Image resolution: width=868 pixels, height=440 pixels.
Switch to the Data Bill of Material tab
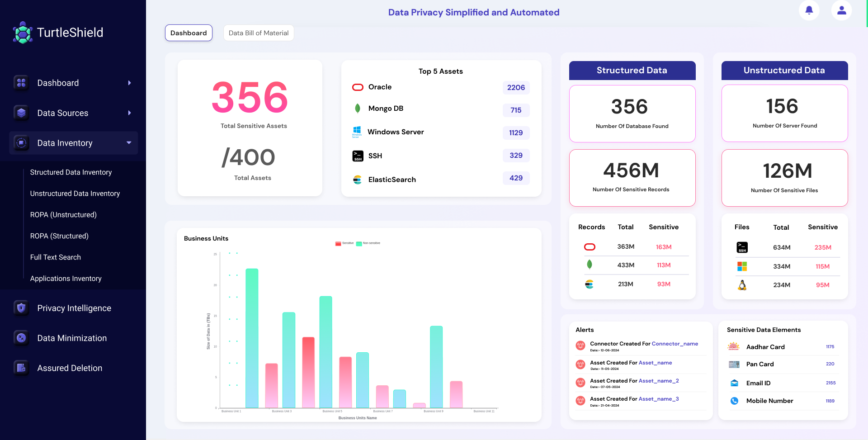[x=259, y=33]
